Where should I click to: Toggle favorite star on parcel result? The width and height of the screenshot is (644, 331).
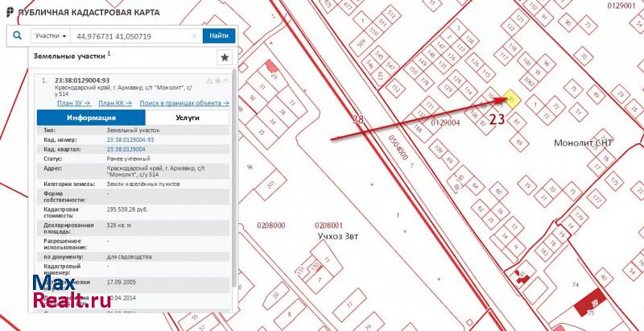(x=217, y=81)
